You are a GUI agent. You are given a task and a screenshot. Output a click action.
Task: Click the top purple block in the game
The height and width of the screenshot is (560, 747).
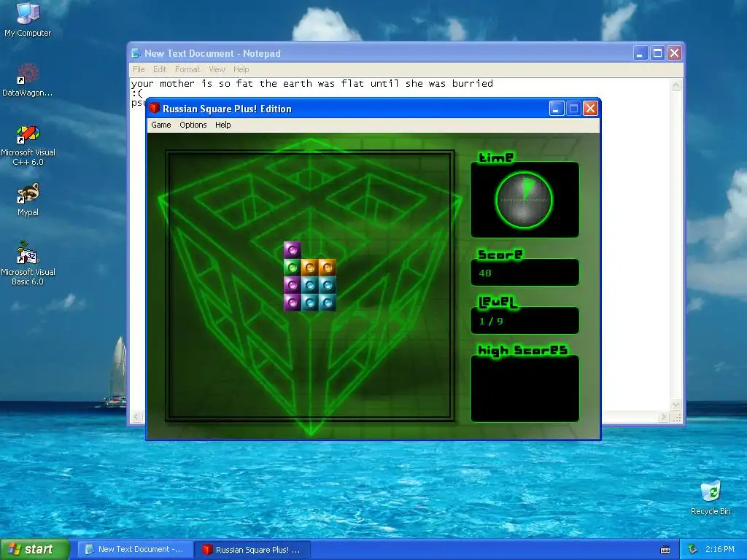pyautogui.click(x=292, y=249)
